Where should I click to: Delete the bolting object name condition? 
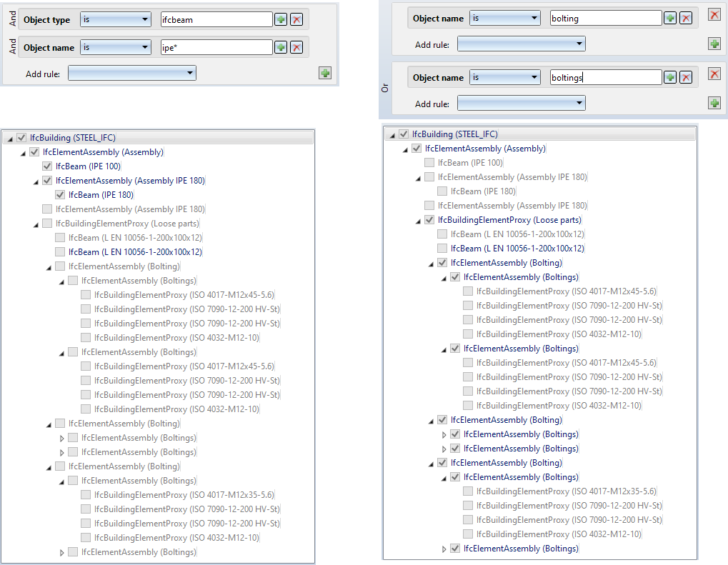click(686, 18)
